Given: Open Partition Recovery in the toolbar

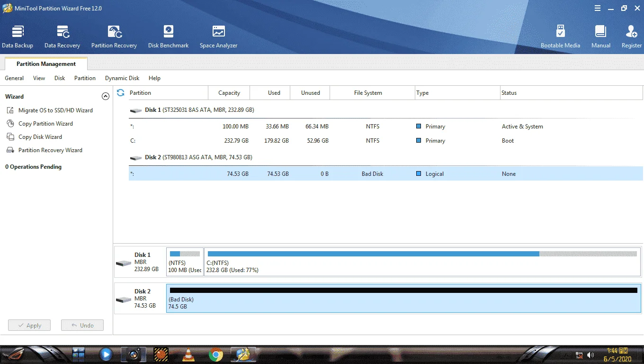Looking at the screenshot, I should (x=114, y=37).
